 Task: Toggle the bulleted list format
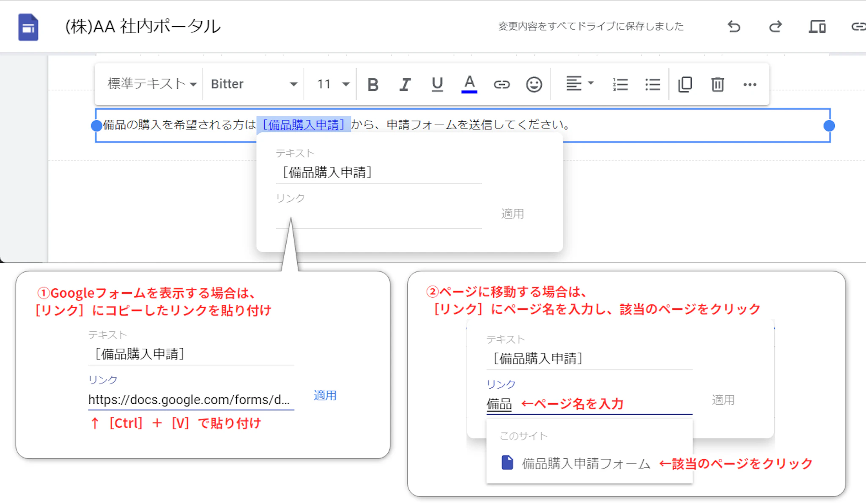tap(652, 85)
